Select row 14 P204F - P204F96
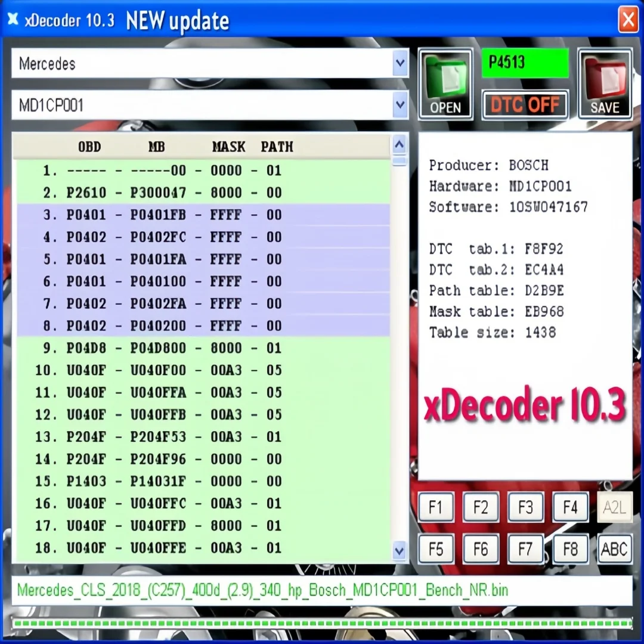The height and width of the screenshot is (644, 644). (203, 459)
